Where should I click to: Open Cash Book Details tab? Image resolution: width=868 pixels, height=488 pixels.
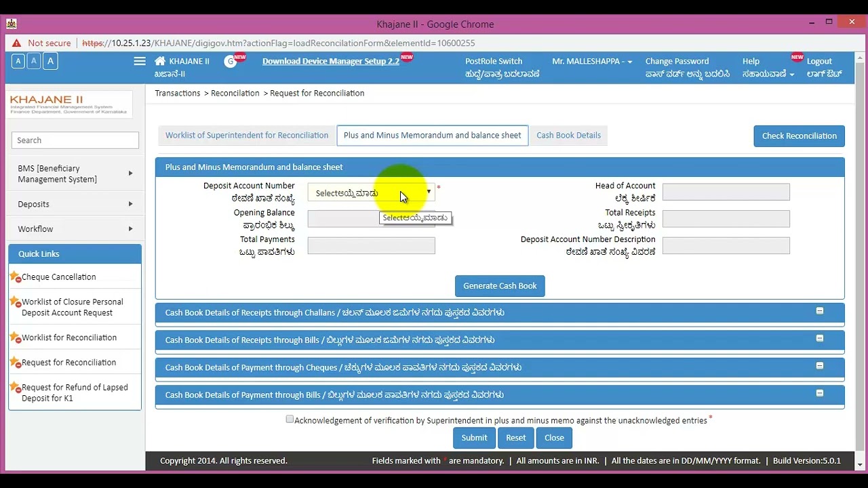click(568, 136)
